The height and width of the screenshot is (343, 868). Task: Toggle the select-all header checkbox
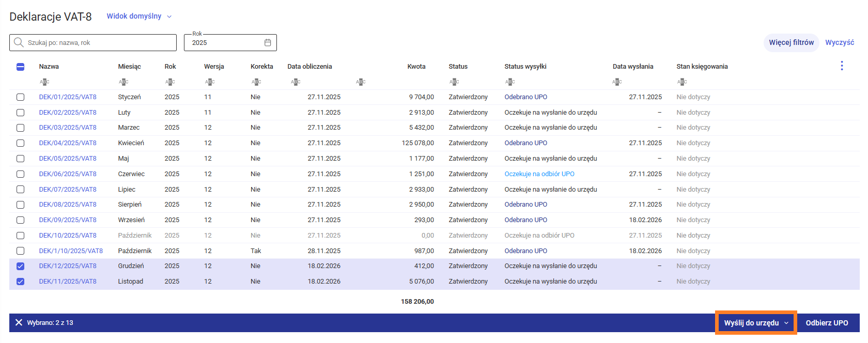click(x=21, y=67)
